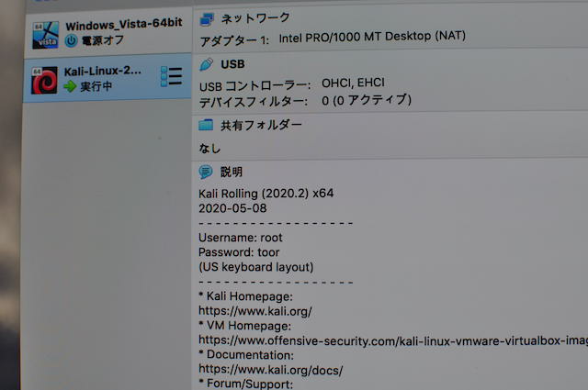Click the green running arrow icon
This screenshot has width=588, height=390.
(x=70, y=86)
